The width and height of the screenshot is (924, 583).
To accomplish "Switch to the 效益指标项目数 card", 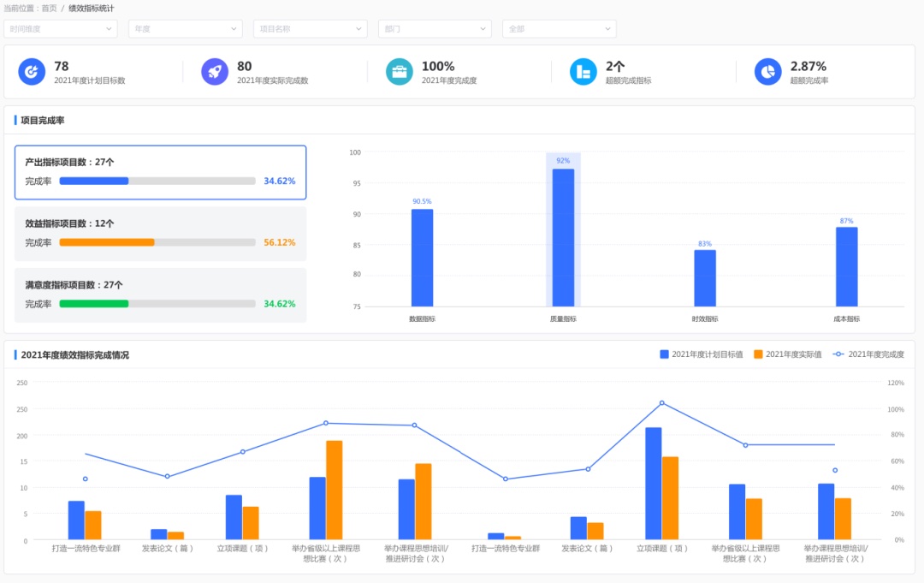I will tap(160, 234).
